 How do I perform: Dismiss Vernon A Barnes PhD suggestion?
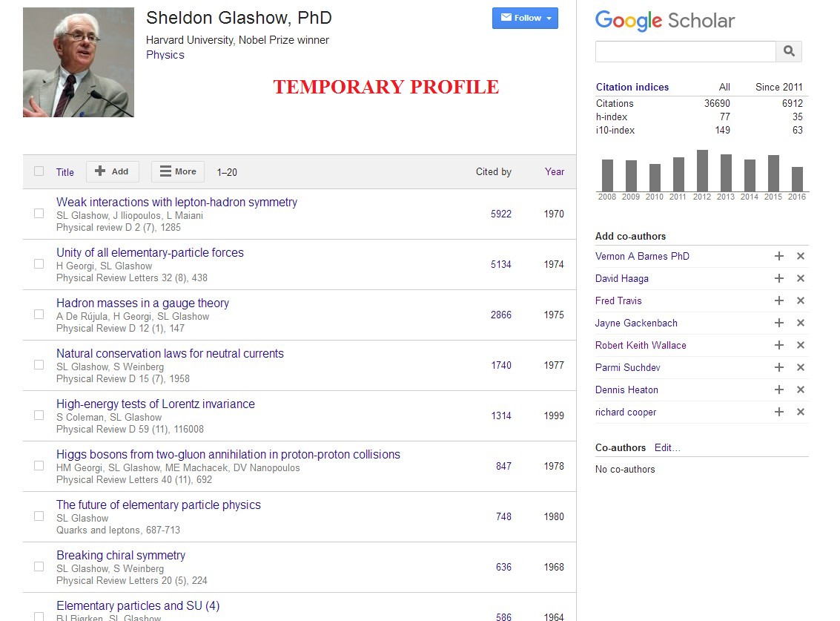pos(801,256)
